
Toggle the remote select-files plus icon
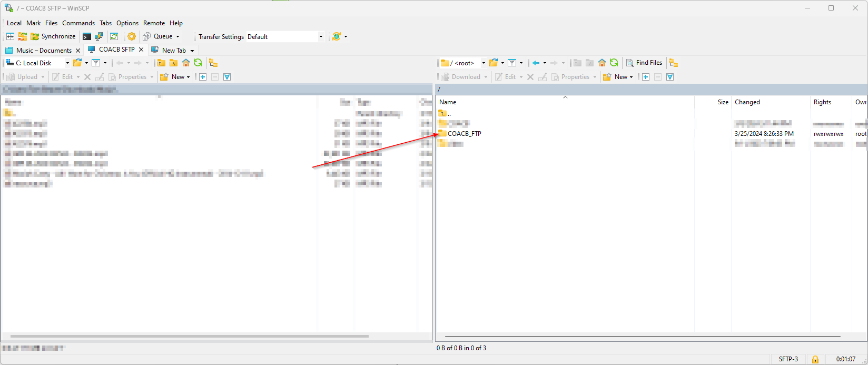pos(646,77)
